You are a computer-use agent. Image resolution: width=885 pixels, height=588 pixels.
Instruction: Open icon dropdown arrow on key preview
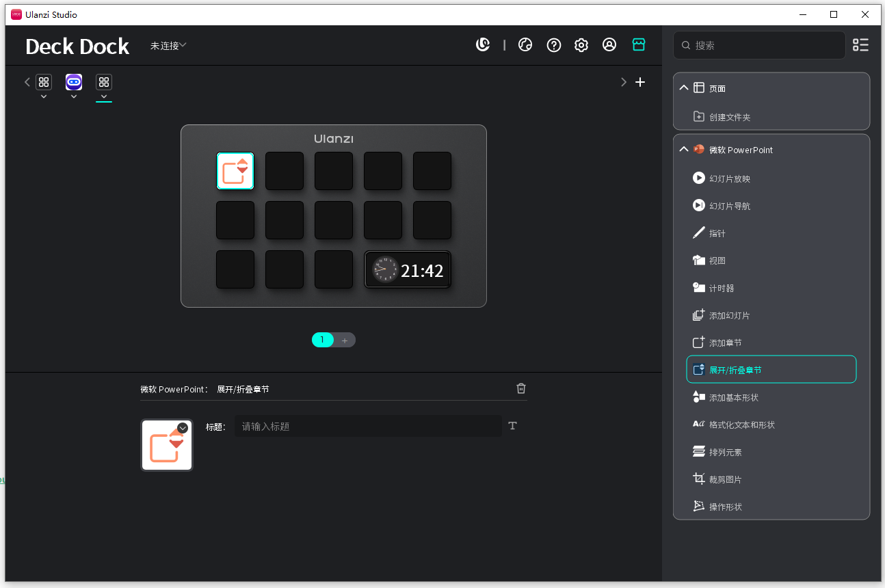click(x=183, y=428)
